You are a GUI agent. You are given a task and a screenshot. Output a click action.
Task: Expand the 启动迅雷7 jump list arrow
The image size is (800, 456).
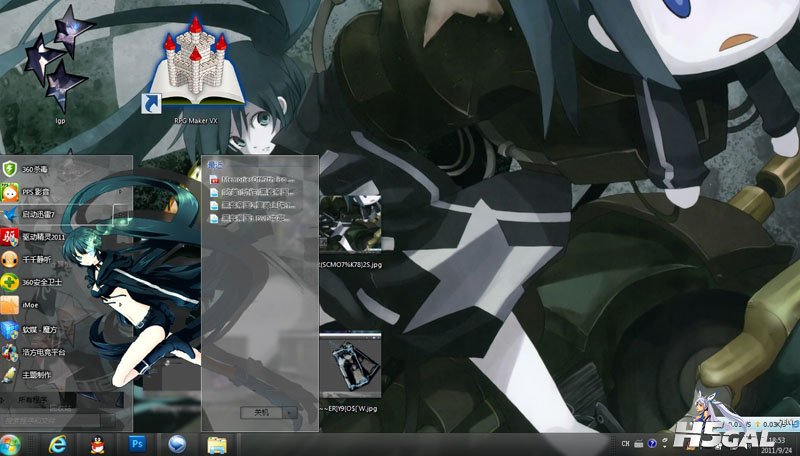122,214
